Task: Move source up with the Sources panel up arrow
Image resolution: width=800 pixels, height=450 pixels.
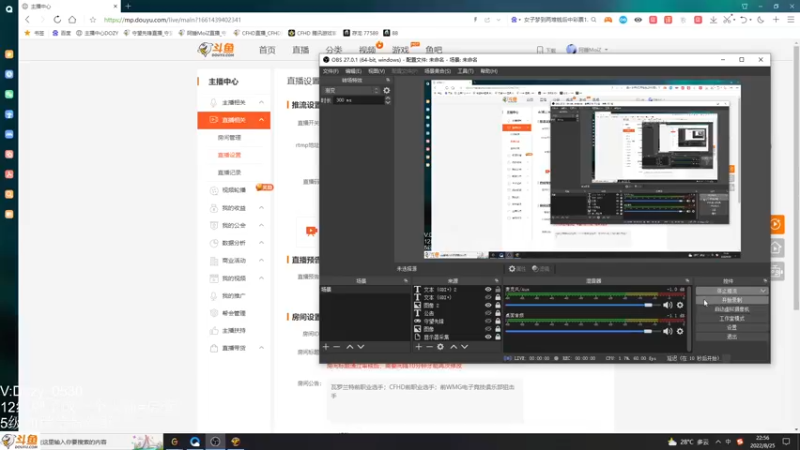Action: point(454,347)
